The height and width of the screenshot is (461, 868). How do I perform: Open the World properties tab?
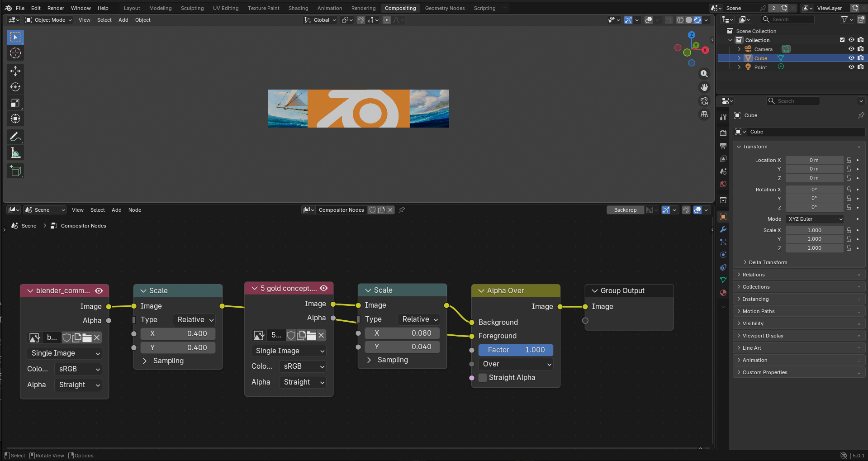(x=723, y=184)
